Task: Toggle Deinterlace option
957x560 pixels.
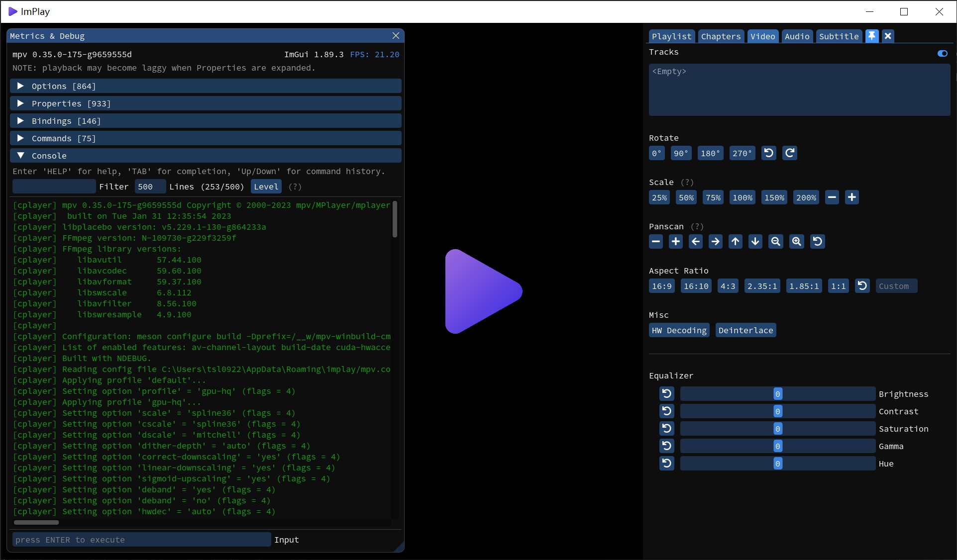Action: [745, 330]
